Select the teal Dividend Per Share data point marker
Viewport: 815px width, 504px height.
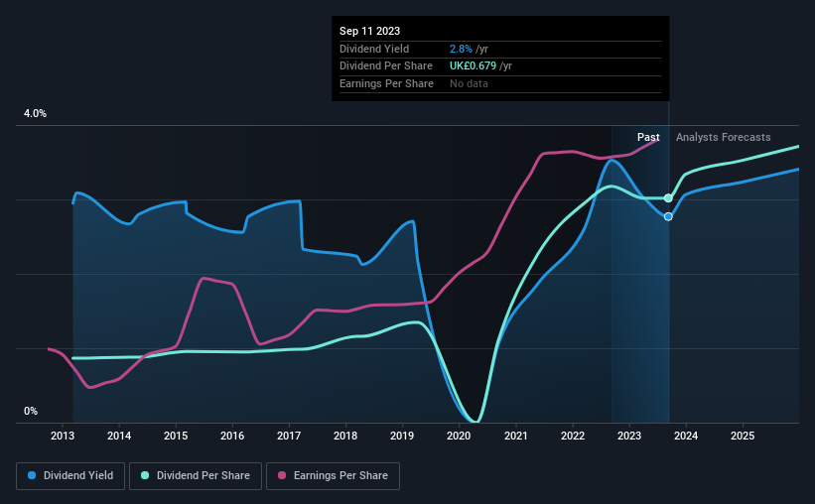(x=668, y=198)
